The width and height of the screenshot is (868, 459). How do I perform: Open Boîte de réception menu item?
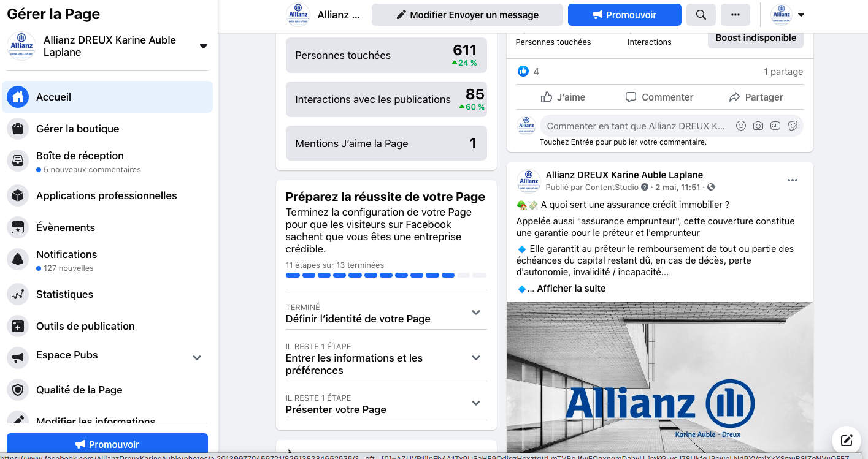tap(107, 161)
